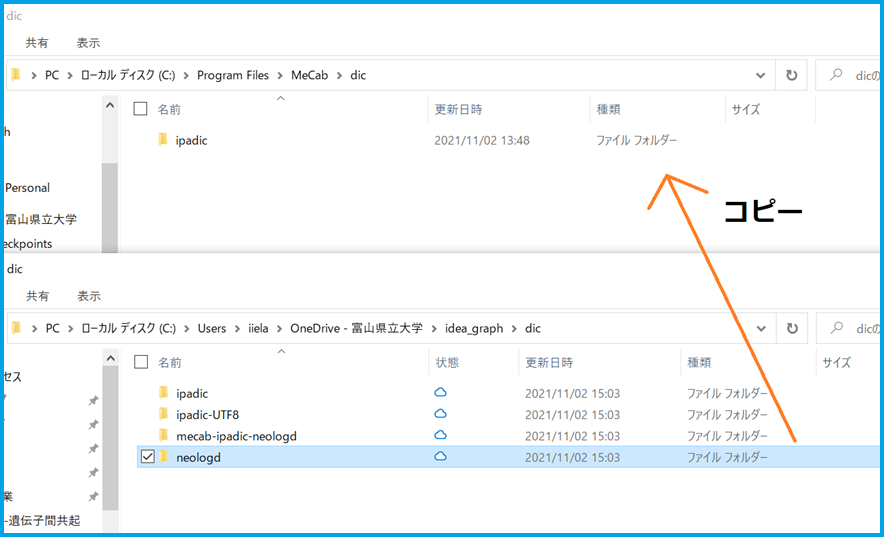Screen dimensions: 884x537
Task: Expand the chevron after Program Files in breadcrumb
Action: click(x=280, y=75)
